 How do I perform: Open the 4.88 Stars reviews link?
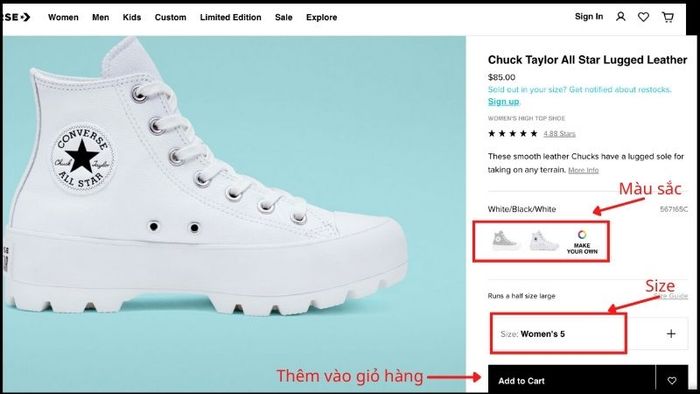[559, 133]
